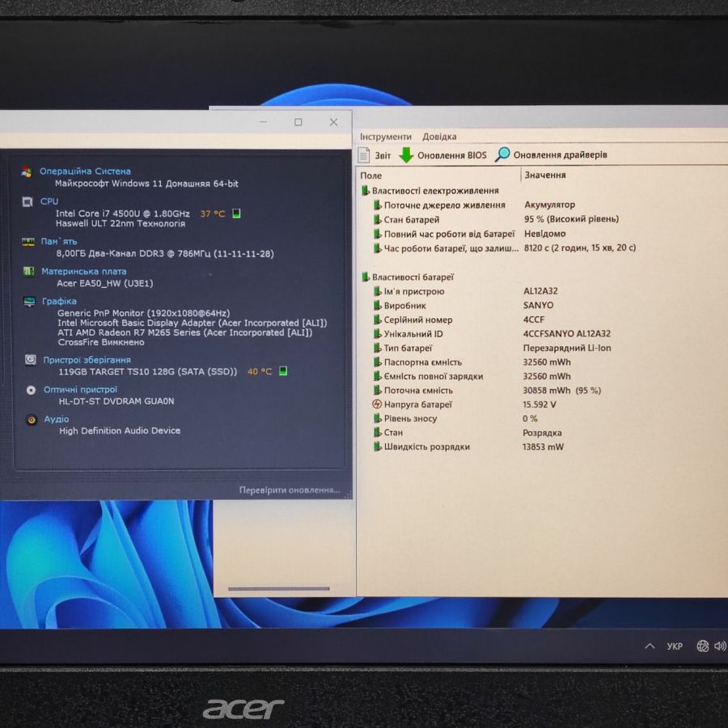Image resolution: width=728 pixels, height=728 pixels.
Task: Click the green SSD temperature indicator
Action: tap(283, 370)
